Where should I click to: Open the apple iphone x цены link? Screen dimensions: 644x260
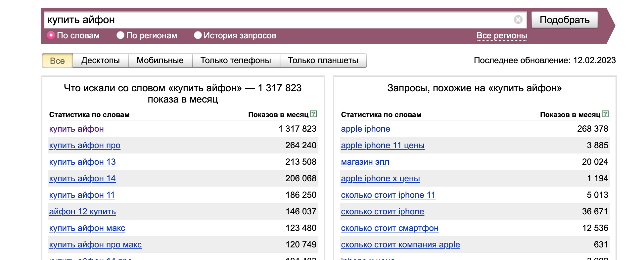coord(380,178)
